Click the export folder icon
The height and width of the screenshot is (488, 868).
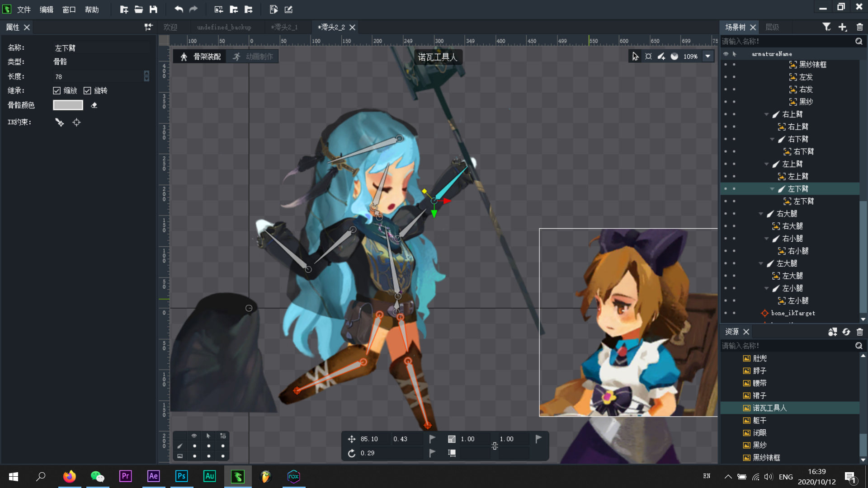pos(249,9)
